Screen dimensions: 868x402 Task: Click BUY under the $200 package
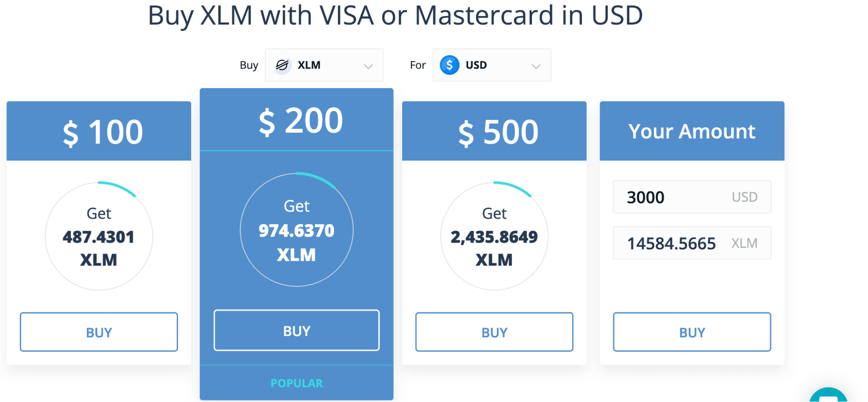point(297,330)
